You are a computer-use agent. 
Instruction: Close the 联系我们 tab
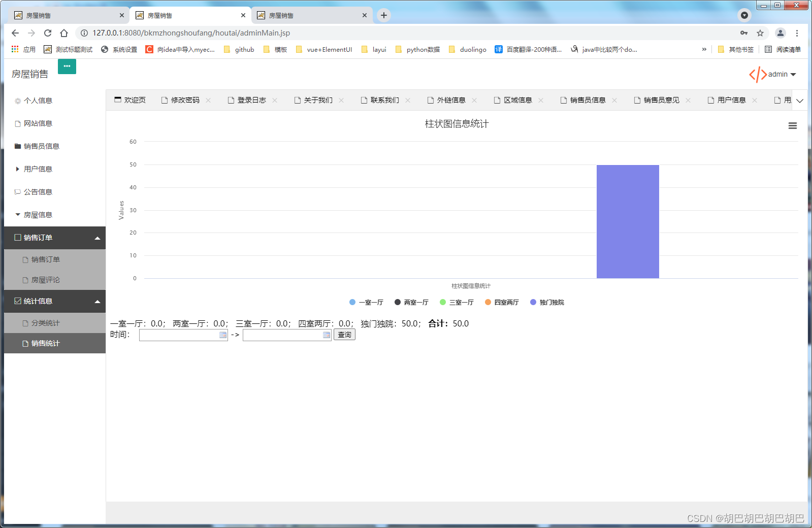pyautogui.click(x=408, y=101)
